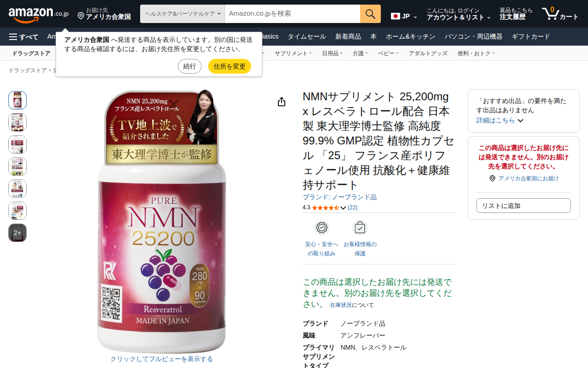Image resolution: width=588 pixels, height=368 pixels.
Task: Open the ギフトカード nav item
Action: [531, 37]
